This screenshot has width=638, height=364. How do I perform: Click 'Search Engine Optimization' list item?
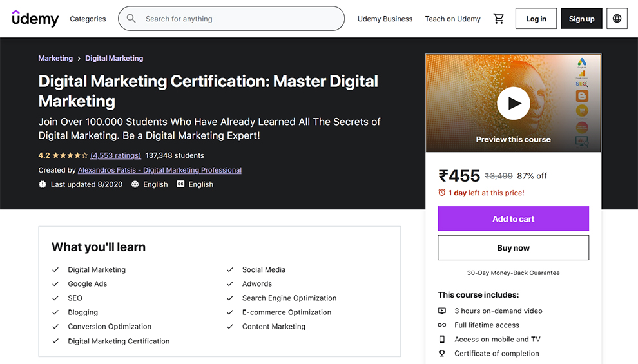(289, 298)
